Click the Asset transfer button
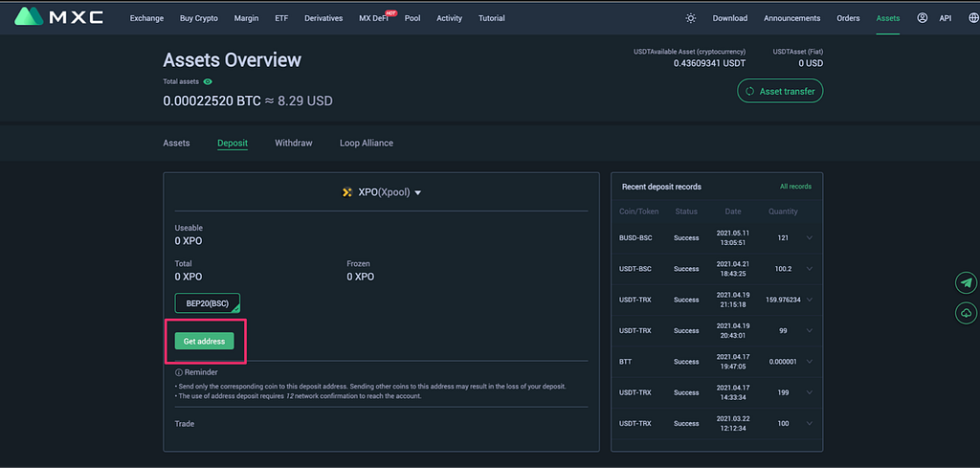Image resolution: width=980 pixels, height=468 pixels. (780, 91)
